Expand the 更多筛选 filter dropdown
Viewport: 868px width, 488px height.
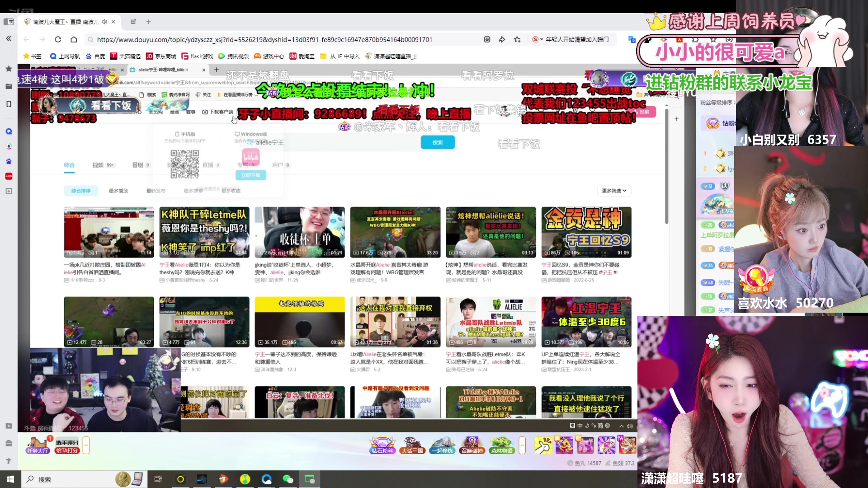[614, 191]
